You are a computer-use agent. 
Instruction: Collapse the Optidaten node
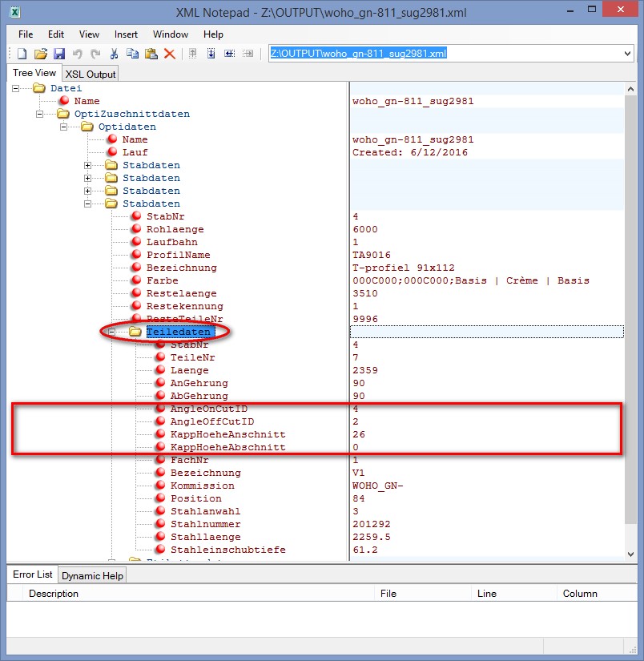click(63, 127)
